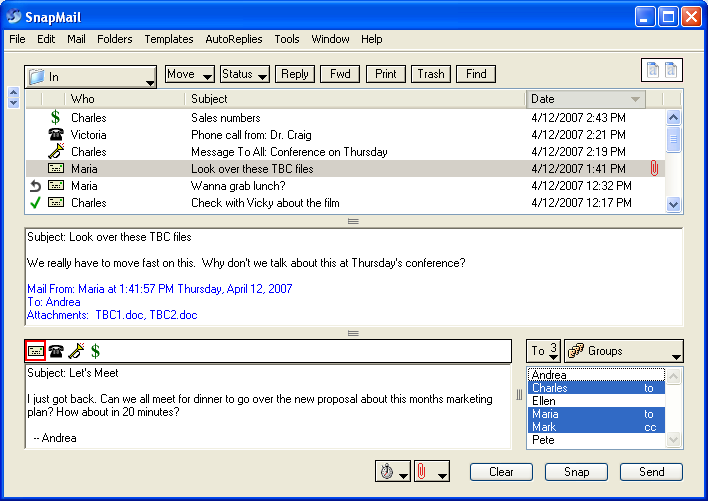Click the paperclip on Maria's TBC message
The width and height of the screenshot is (708, 501).
654,169
